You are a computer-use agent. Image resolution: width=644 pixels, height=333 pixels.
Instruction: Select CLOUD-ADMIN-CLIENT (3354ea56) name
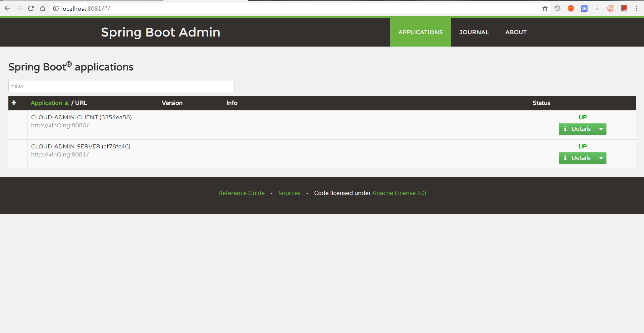[x=82, y=117]
